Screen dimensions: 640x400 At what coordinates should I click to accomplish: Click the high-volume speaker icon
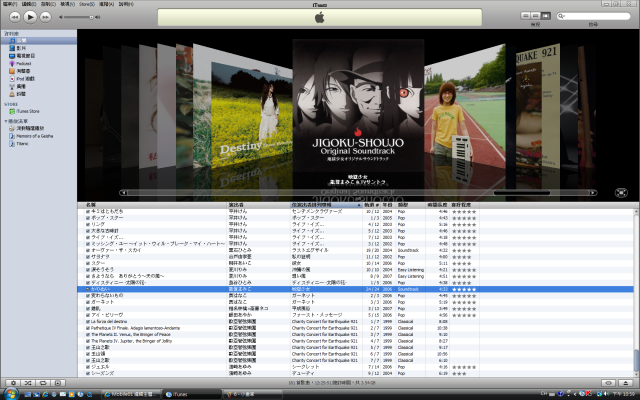coord(98,17)
